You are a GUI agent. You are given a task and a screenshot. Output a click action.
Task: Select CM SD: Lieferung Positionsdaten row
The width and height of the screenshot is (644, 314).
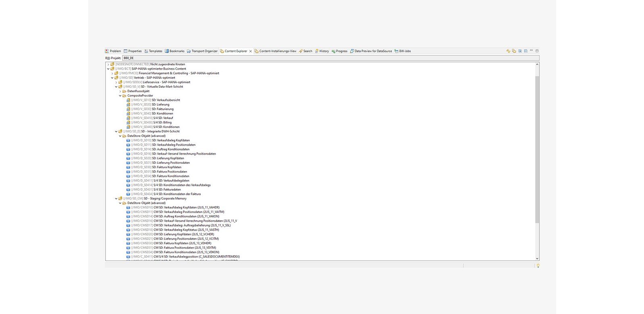pos(172,239)
